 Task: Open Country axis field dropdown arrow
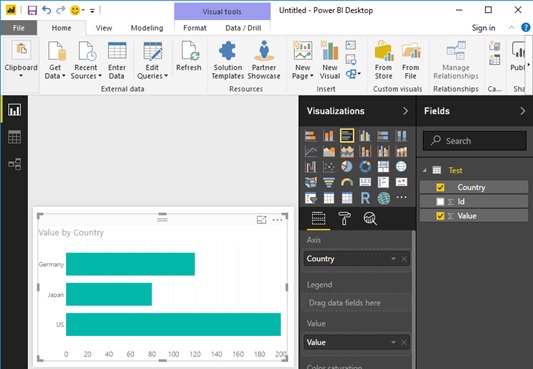[x=393, y=259]
